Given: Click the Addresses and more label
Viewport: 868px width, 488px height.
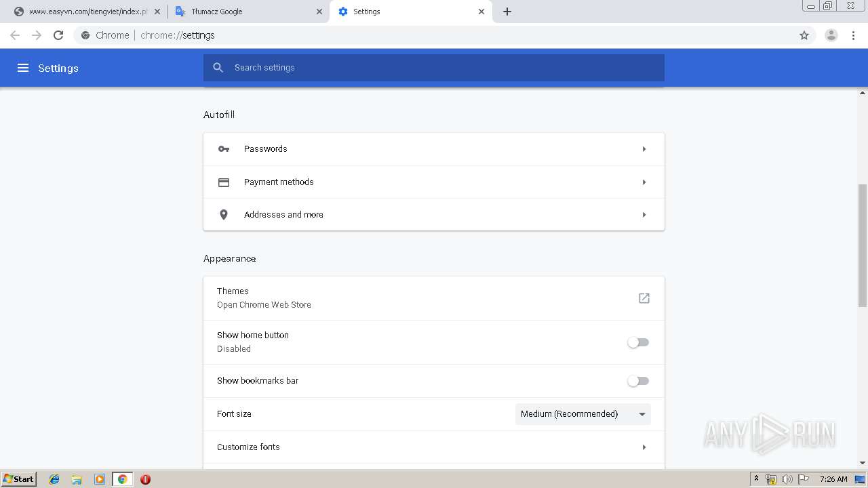Looking at the screenshot, I should pos(283,215).
